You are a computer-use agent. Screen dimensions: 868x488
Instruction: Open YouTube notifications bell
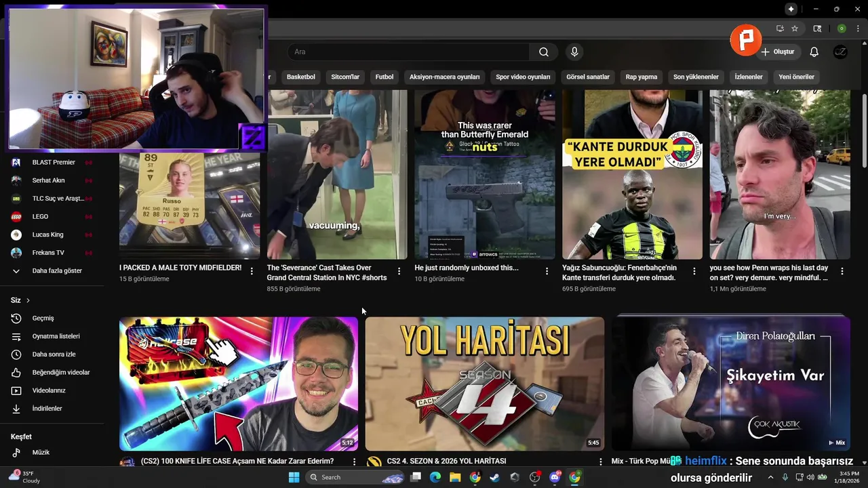coord(814,52)
